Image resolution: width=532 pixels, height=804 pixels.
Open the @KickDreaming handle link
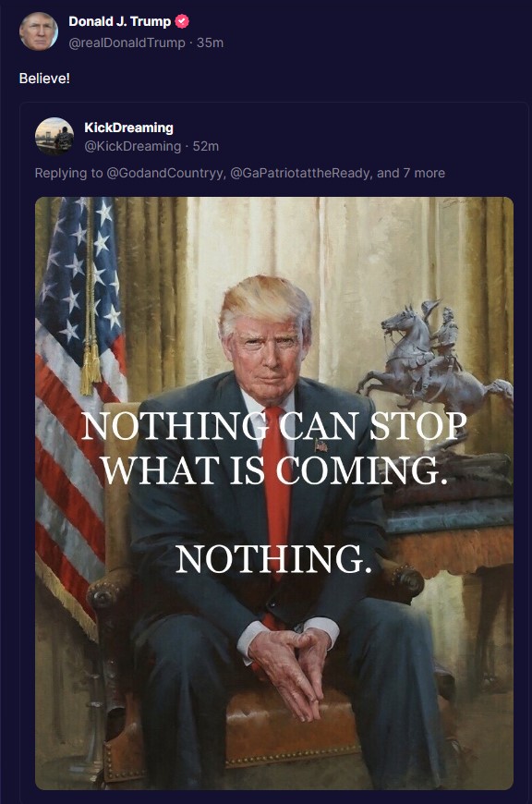133,146
